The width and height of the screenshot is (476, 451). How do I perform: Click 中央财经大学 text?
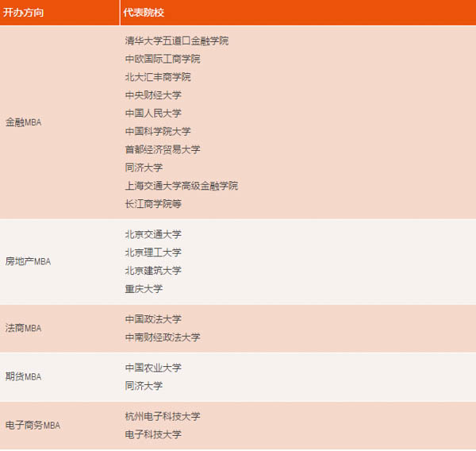click(153, 95)
